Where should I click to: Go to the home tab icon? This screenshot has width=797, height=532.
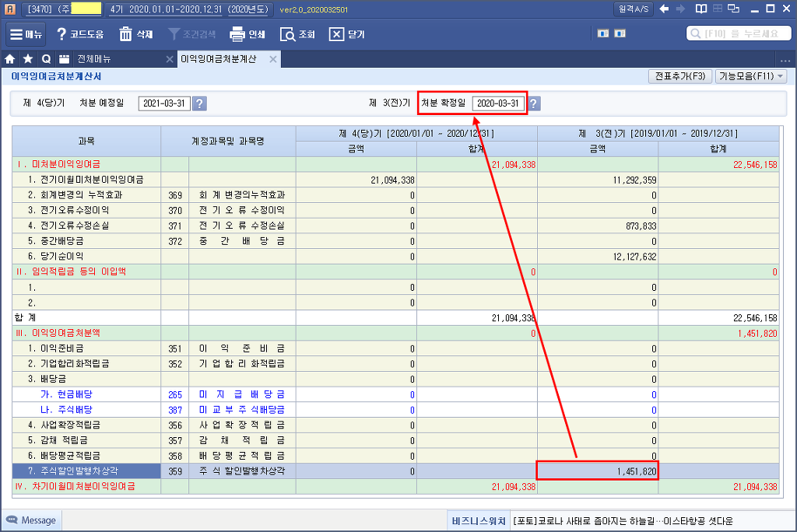tap(10, 59)
